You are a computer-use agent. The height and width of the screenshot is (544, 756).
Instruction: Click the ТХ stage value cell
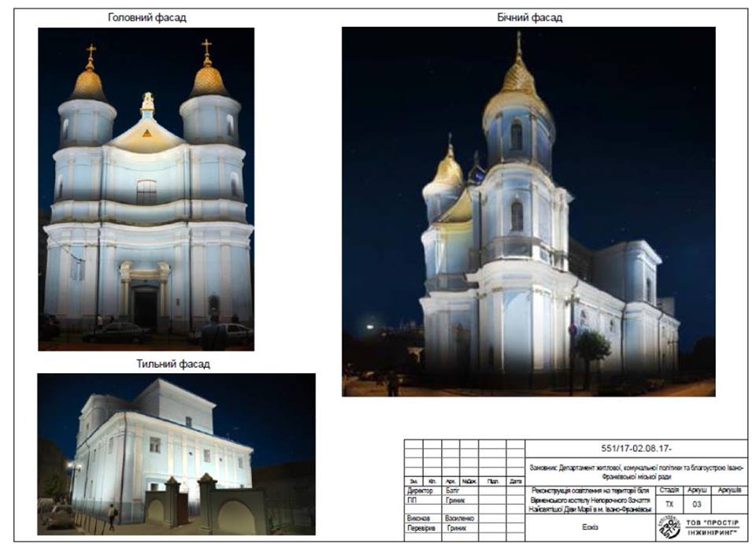(x=669, y=505)
